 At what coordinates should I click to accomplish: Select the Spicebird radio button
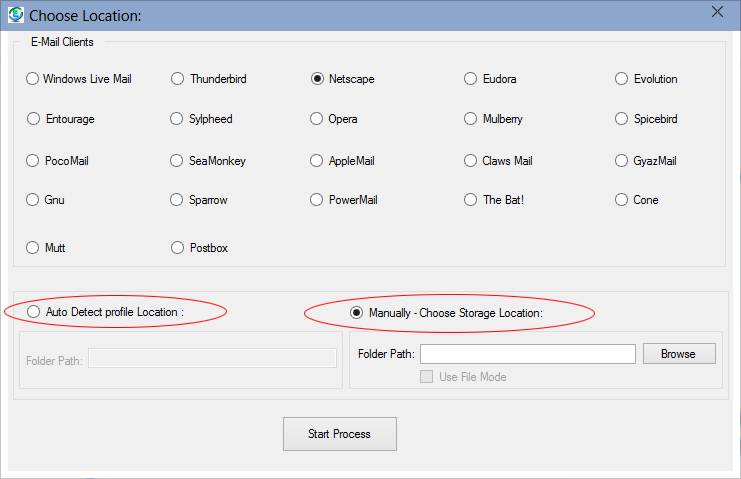[x=622, y=119]
